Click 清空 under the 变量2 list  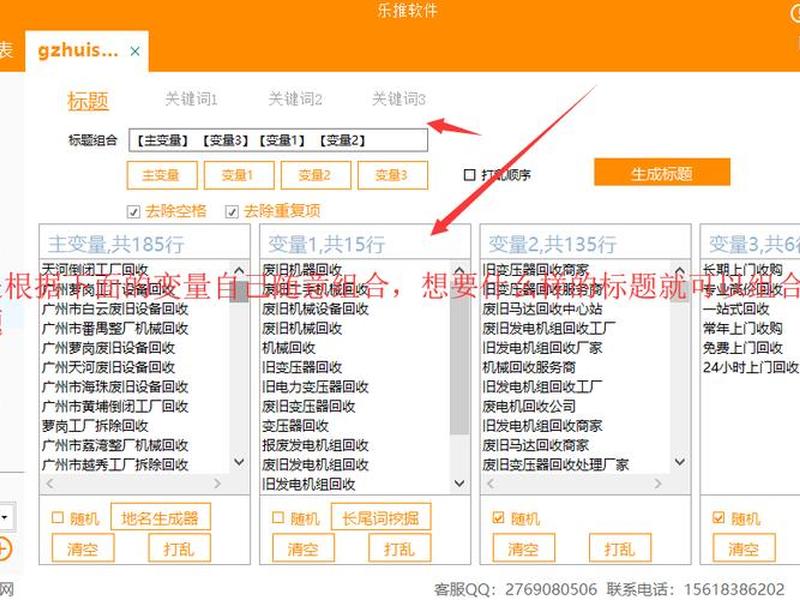click(523, 548)
